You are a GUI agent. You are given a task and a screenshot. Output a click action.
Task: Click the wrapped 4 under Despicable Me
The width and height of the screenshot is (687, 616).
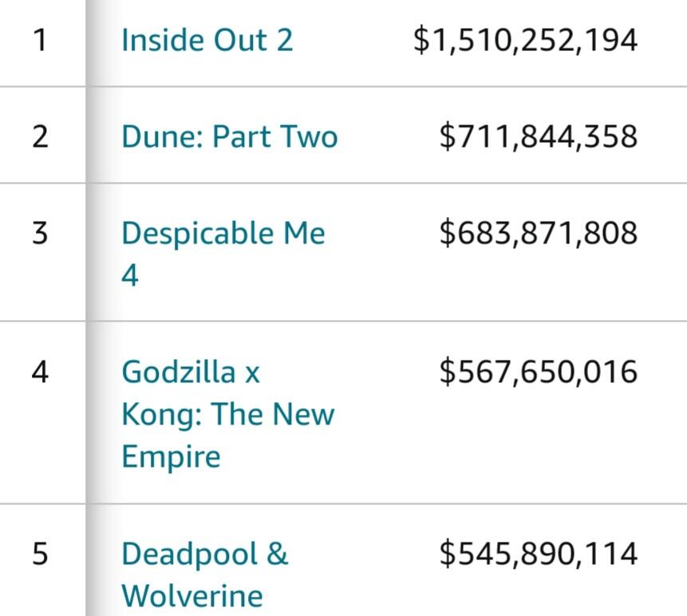click(130, 276)
